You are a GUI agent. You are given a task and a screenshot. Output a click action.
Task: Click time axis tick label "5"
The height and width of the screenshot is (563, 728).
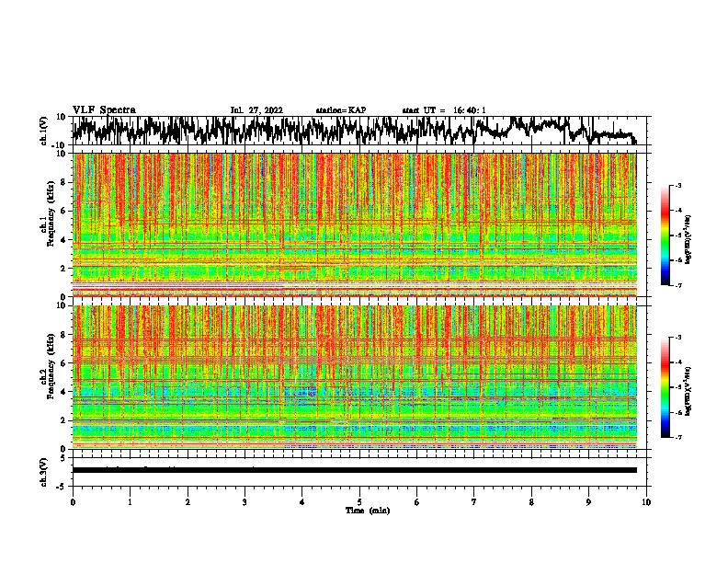tap(359, 502)
